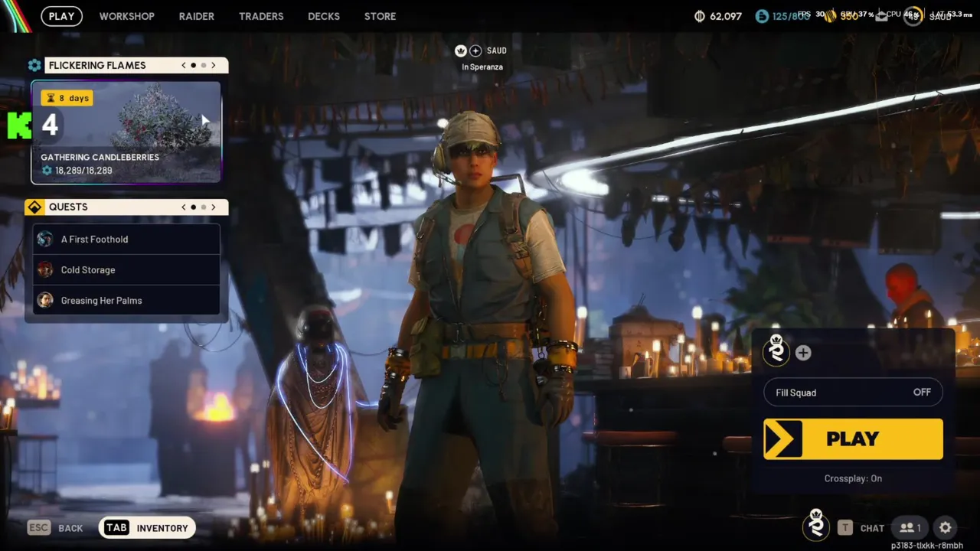Open the mail envelope icon in the top bar
The image size is (980, 551).
click(881, 16)
